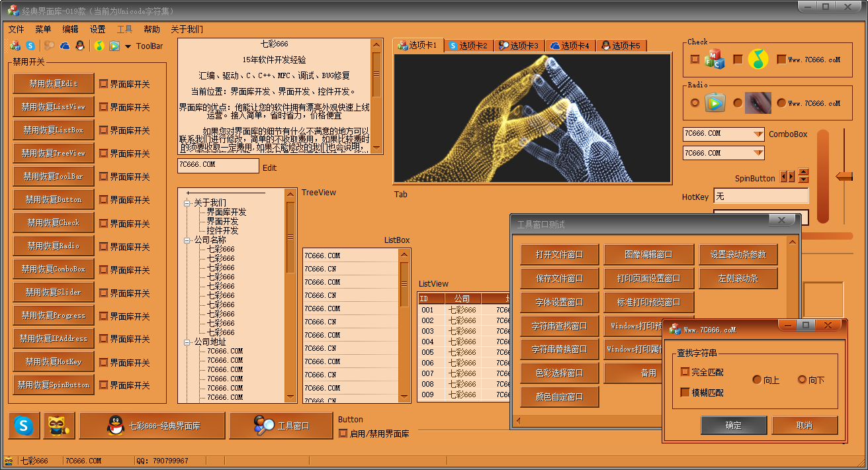The width and height of the screenshot is (868, 470).
Task: Open the first 7C666.COM combo box
Action: point(758,134)
